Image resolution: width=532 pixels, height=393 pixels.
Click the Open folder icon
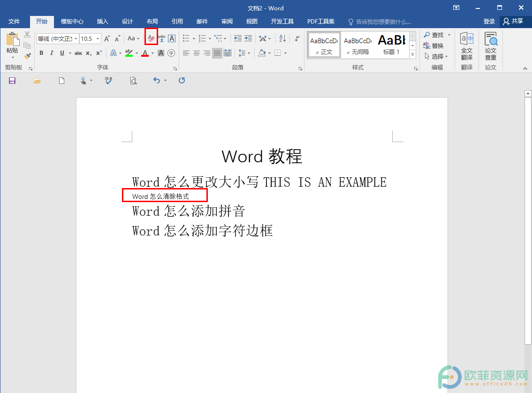coord(37,81)
